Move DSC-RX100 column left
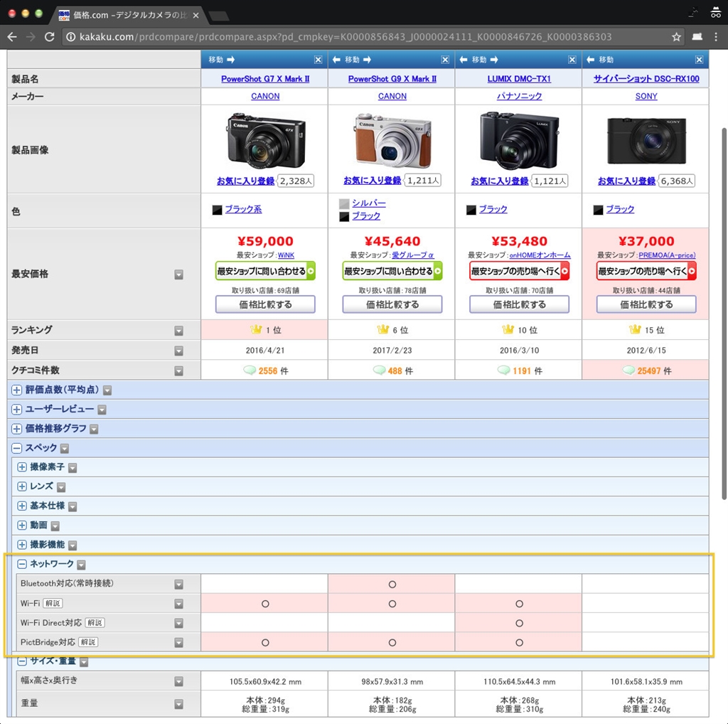This screenshot has width=728, height=724. click(591, 60)
